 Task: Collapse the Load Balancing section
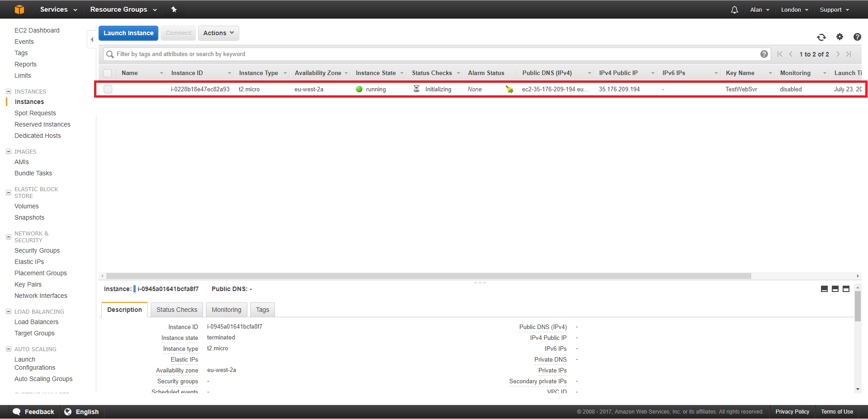coord(9,311)
